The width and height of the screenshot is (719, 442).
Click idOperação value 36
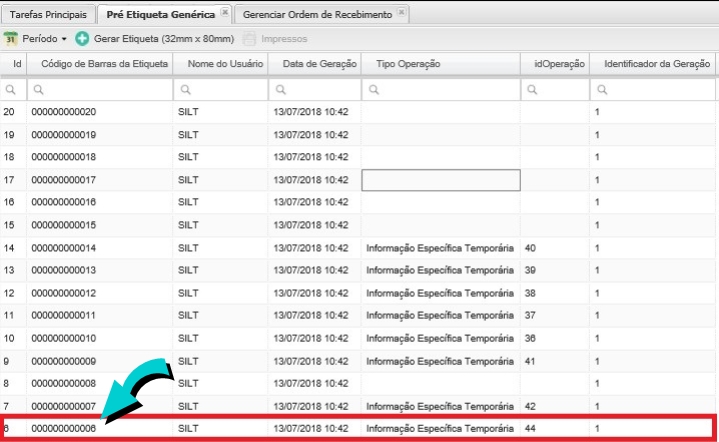[x=531, y=338]
